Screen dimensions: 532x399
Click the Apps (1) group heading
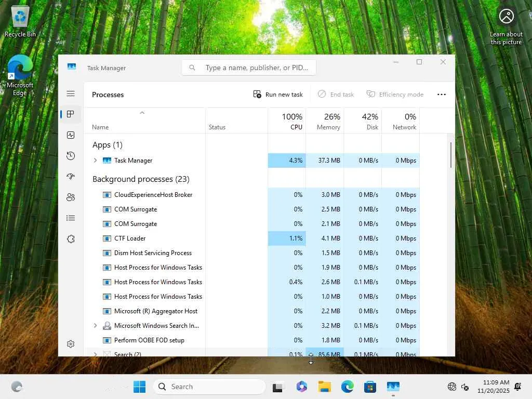(x=107, y=145)
